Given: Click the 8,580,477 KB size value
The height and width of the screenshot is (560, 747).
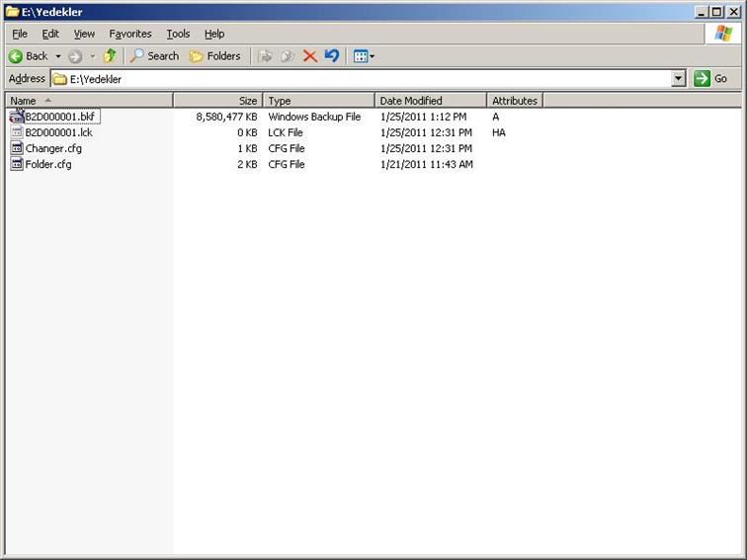Looking at the screenshot, I should pyautogui.click(x=226, y=117).
